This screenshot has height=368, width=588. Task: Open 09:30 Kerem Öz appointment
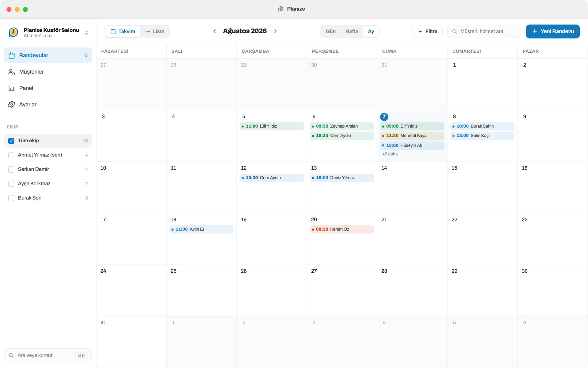(342, 229)
